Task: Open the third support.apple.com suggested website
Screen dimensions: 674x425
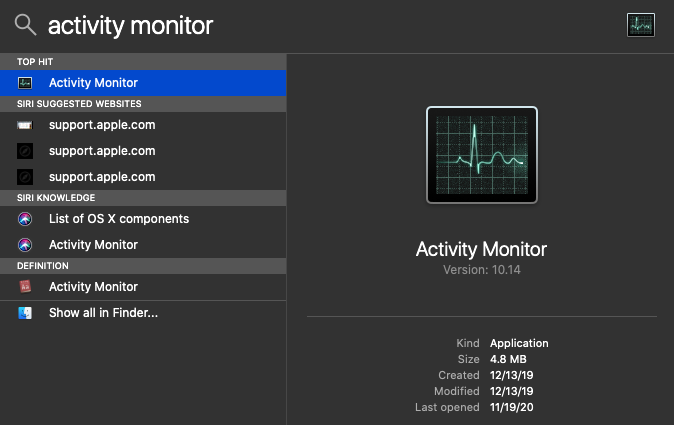Action: point(143,177)
